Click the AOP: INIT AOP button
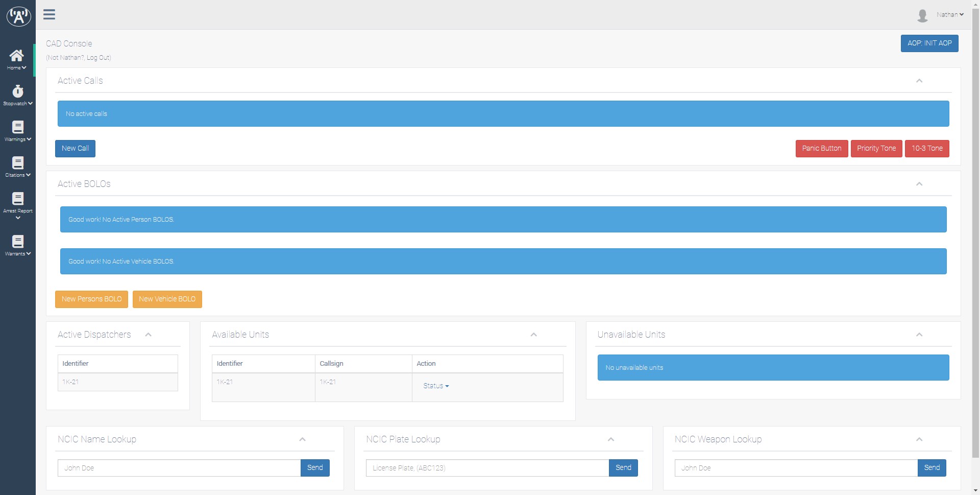980x495 pixels. (929, 43)
